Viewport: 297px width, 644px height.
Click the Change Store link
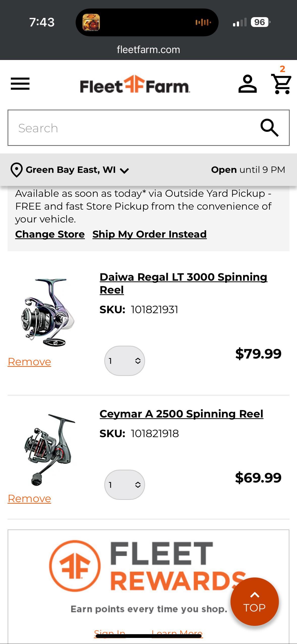[x=50, y=234]
